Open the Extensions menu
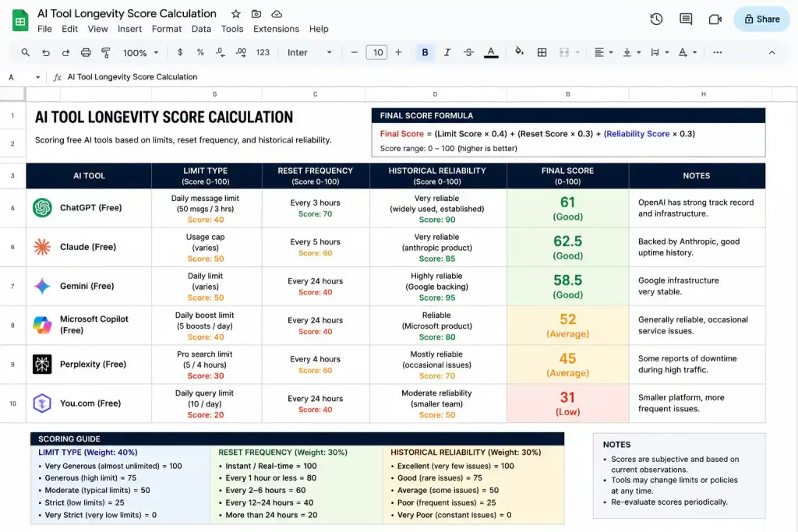The height and width of the screenshot is (532, 798). [x=276, y=29]
